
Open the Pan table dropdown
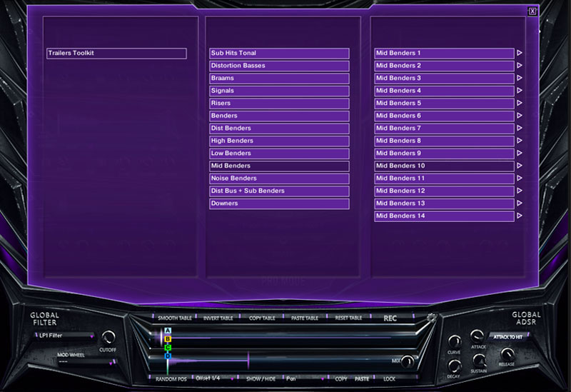(305, 379)
